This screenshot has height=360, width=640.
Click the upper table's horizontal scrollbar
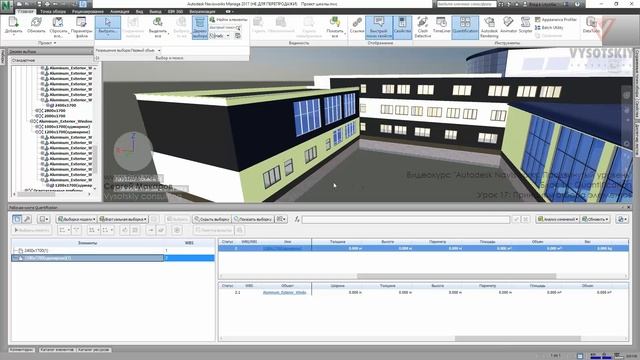point(456,276)
